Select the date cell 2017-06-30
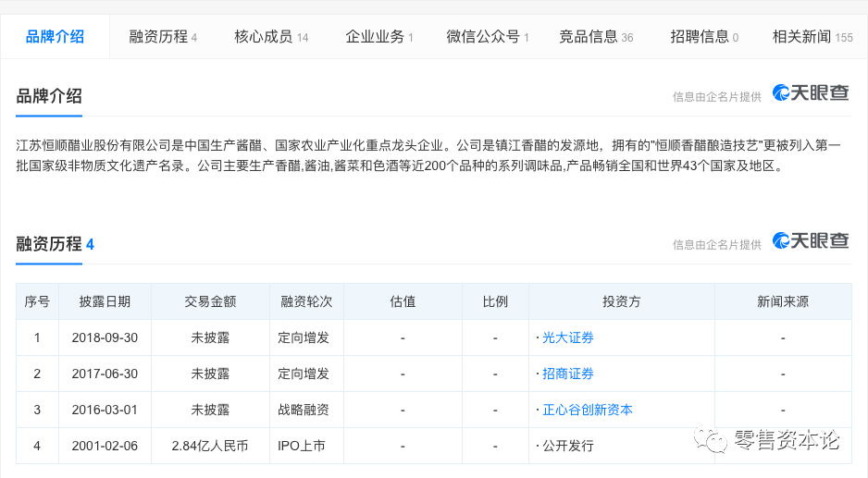 coord(105,374)
